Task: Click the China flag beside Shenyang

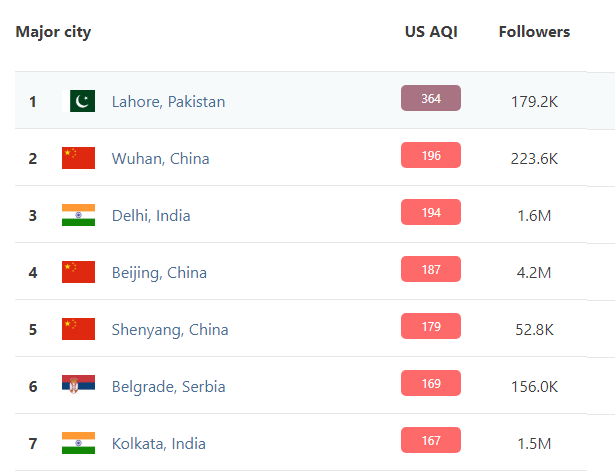Action: coord(79,329)
